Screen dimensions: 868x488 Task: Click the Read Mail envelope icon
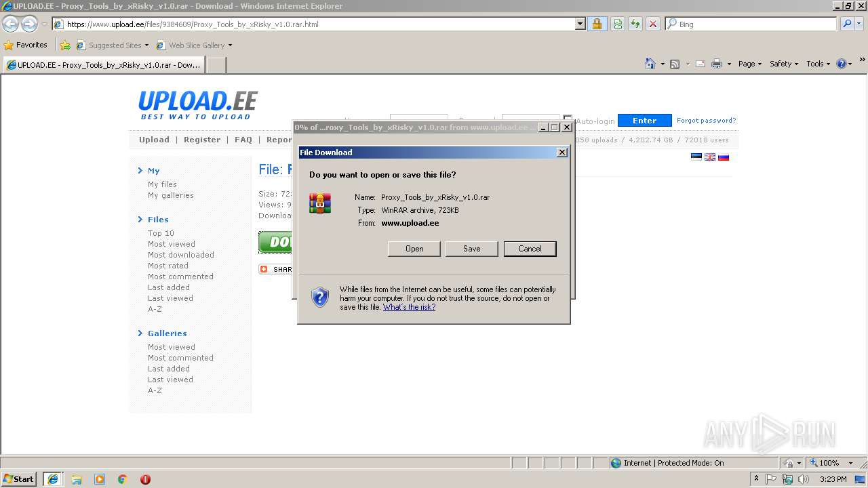[x=701, y=64]
